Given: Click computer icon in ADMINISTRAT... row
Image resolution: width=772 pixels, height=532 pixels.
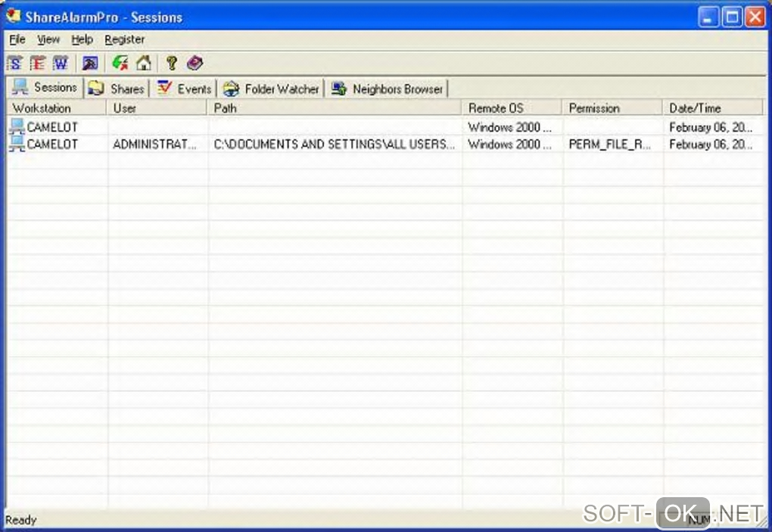Looking at the screenshot, I should click(17, 143).
